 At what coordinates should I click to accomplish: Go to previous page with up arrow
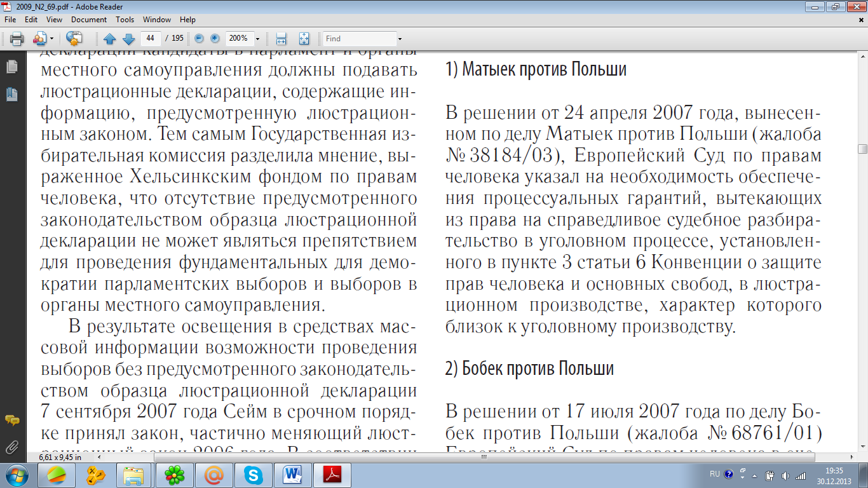pyautogui.click(x=109, y=39)
